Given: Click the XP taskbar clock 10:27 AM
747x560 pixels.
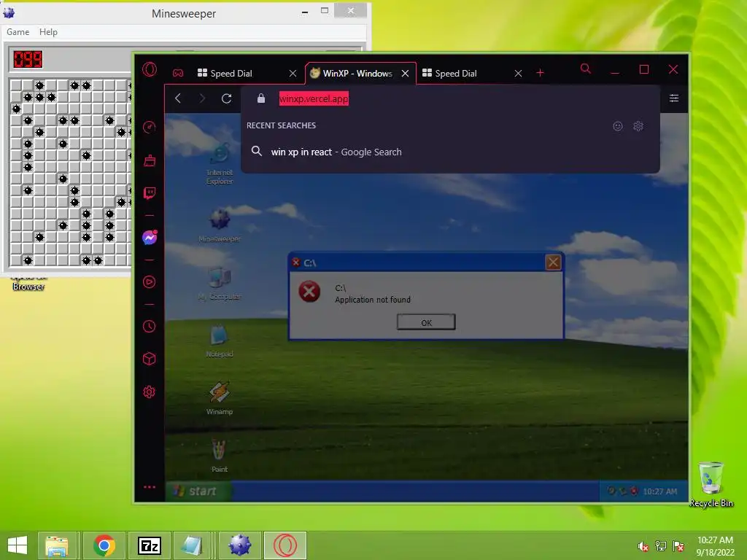Looking at the screenshot, I should tap(659, 491).
